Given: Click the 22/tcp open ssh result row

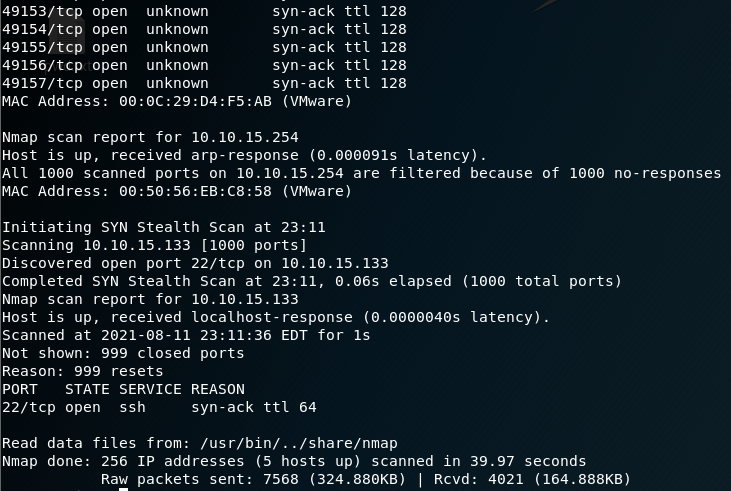Looking at the screenshot, I should (159, 407).
